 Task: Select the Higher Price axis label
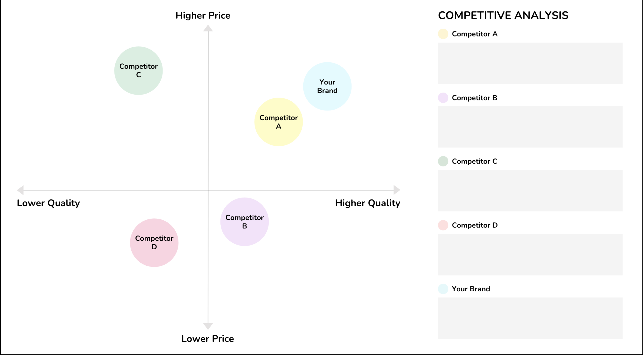(x=203, y=16)
